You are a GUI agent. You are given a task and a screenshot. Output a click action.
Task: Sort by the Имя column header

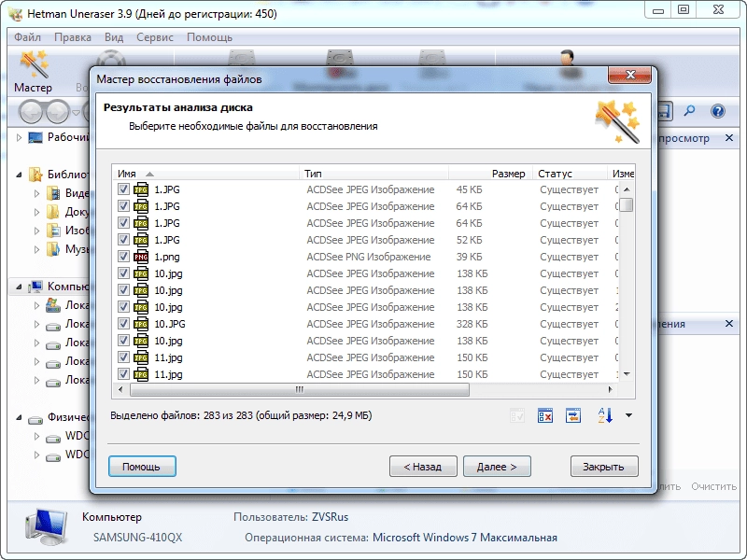tap(205, 174)
